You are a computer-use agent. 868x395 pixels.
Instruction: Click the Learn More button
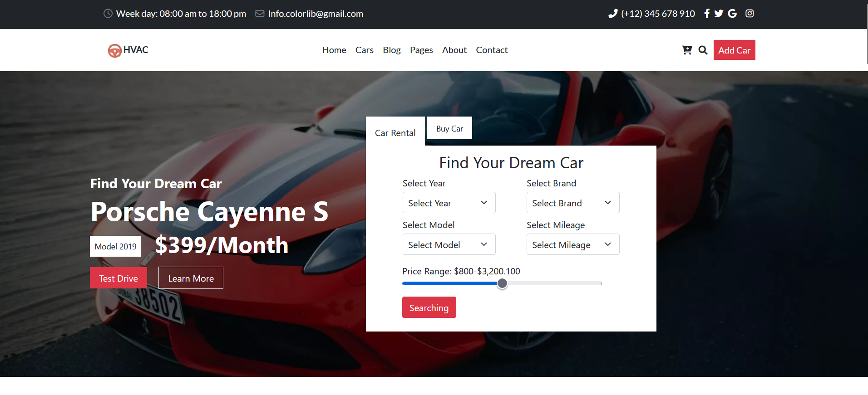[x=191, y=278]
